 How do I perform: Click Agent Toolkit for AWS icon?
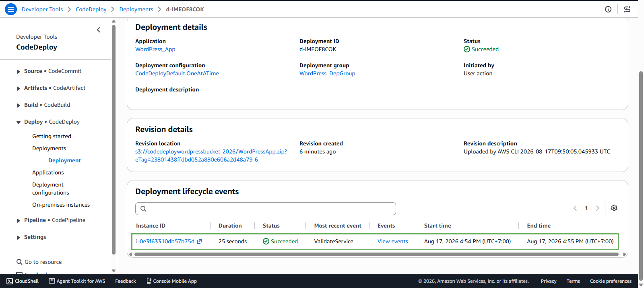coord(52,281)
